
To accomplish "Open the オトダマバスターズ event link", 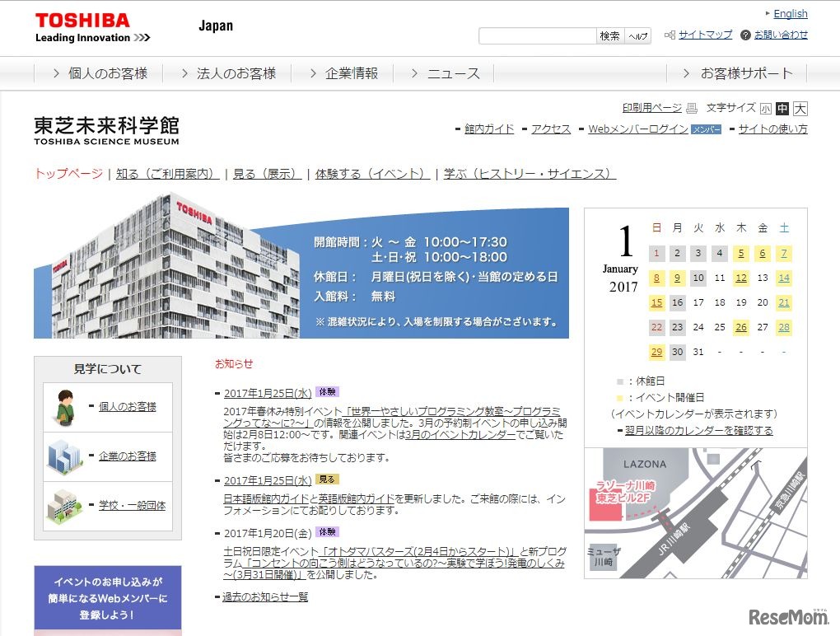I will (418, 551).
